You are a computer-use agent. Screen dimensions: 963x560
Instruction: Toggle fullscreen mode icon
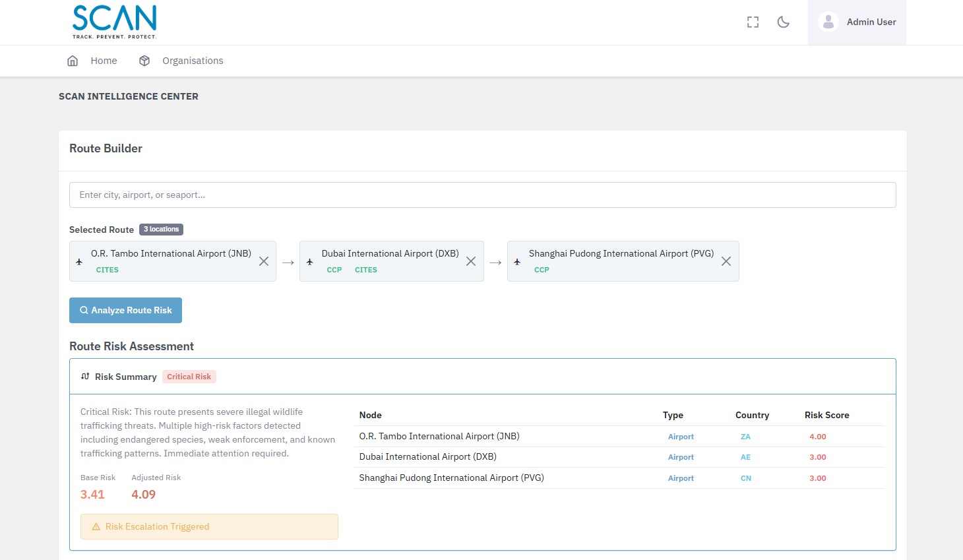click(753, 22)
